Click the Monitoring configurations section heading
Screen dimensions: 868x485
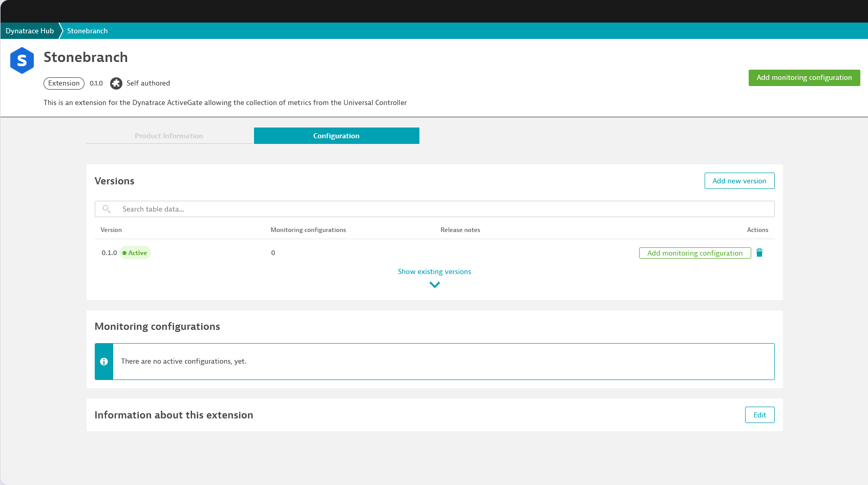tap(157, 326)
